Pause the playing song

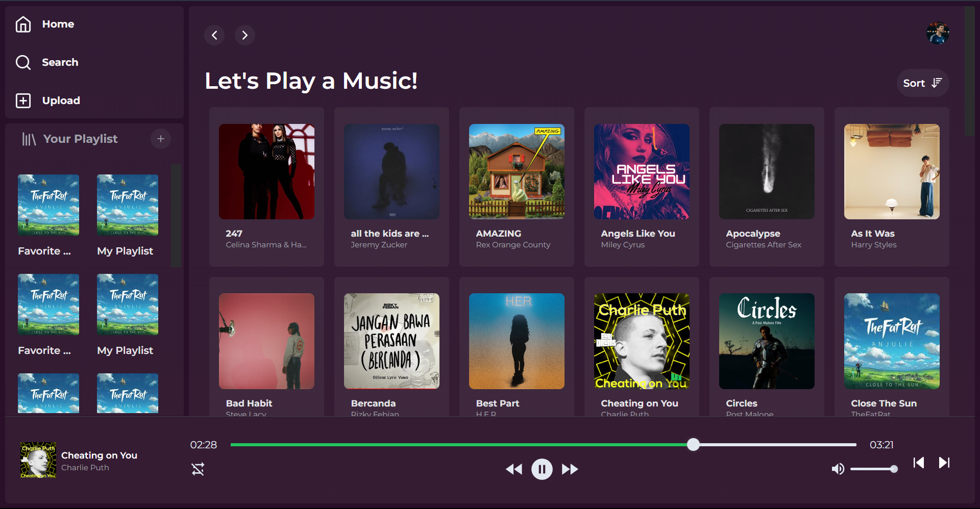coord(542,469)
